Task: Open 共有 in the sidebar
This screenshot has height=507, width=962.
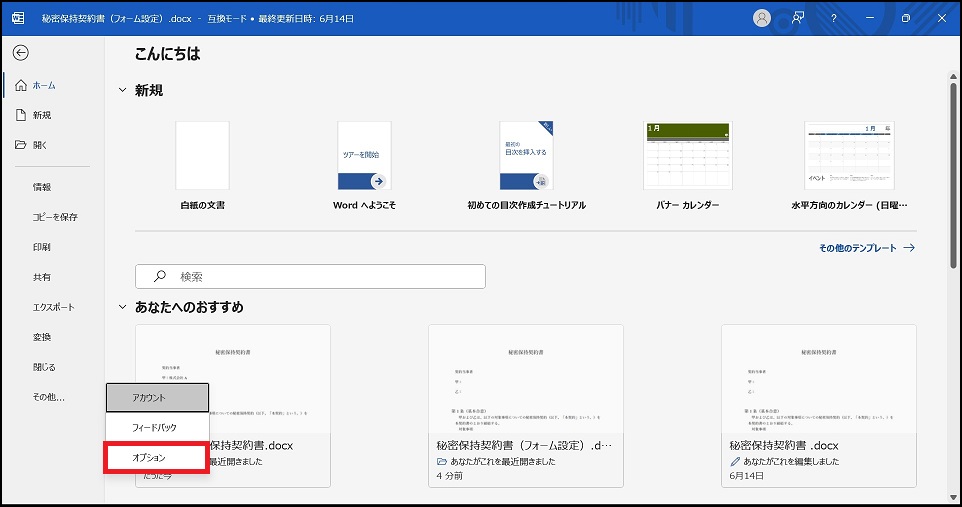Action: [x=42, y=277]
